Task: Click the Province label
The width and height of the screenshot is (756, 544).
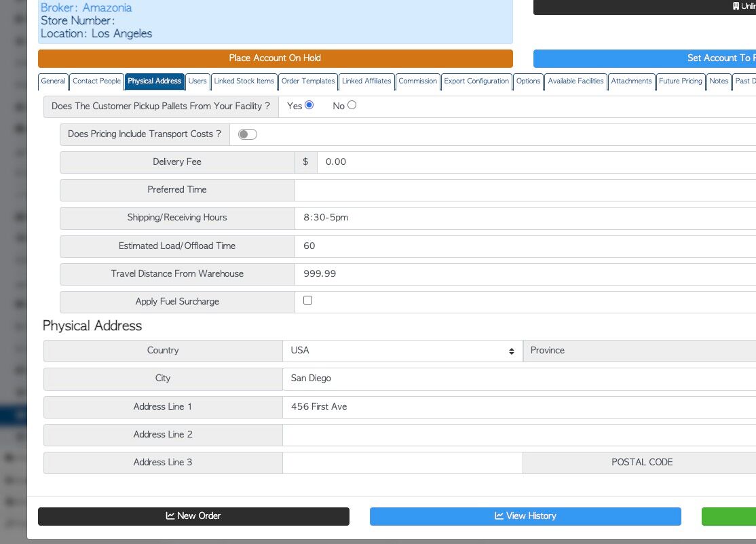Action: (x=547, y=351)
